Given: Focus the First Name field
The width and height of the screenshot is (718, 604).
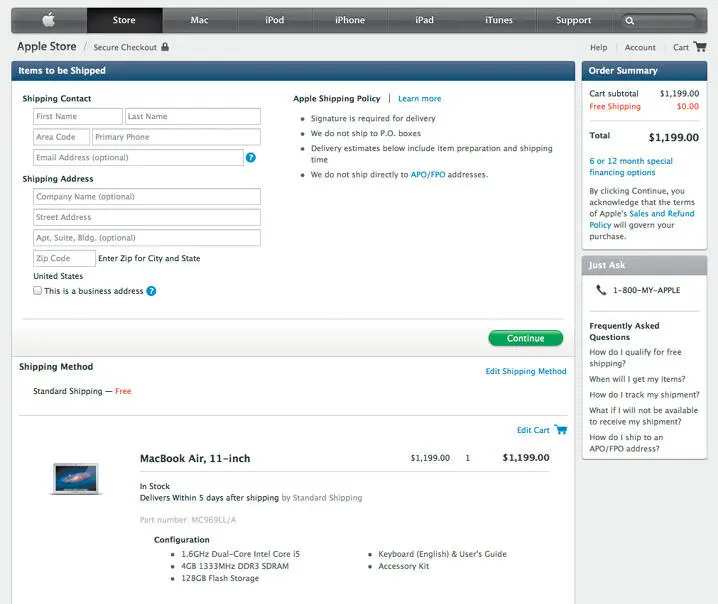Looking at the screenshot, I should point(78,116).
